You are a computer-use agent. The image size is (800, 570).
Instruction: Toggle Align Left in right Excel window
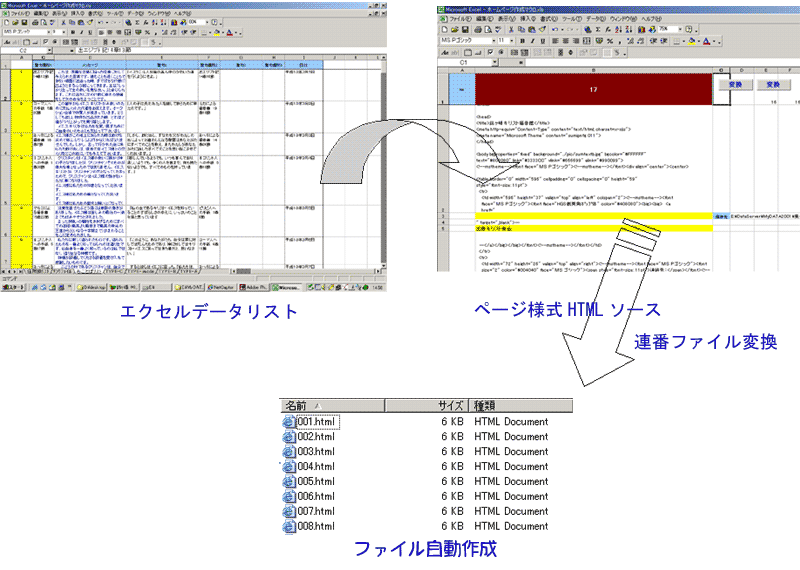[x=555, y=41]
